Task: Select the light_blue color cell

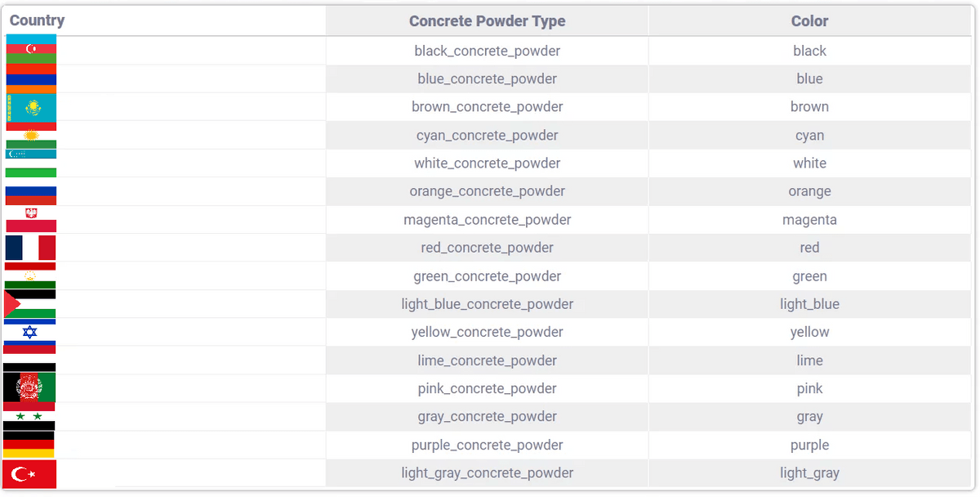Action: coord(809,304)
